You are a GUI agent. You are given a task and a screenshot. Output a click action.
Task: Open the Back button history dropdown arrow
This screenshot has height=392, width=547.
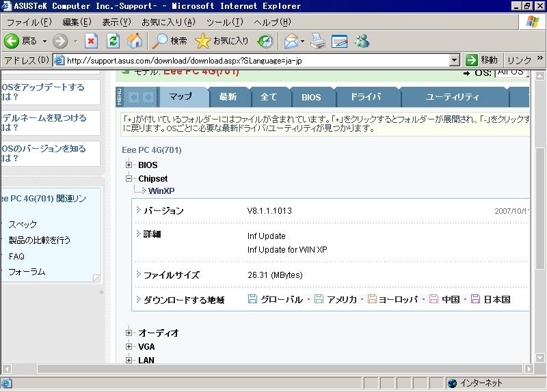click(44, 41)
